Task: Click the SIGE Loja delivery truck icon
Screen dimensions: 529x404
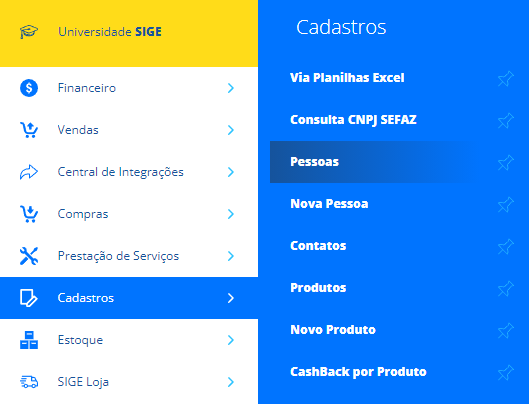Action: pyautogui.click(x=29, y=382)
